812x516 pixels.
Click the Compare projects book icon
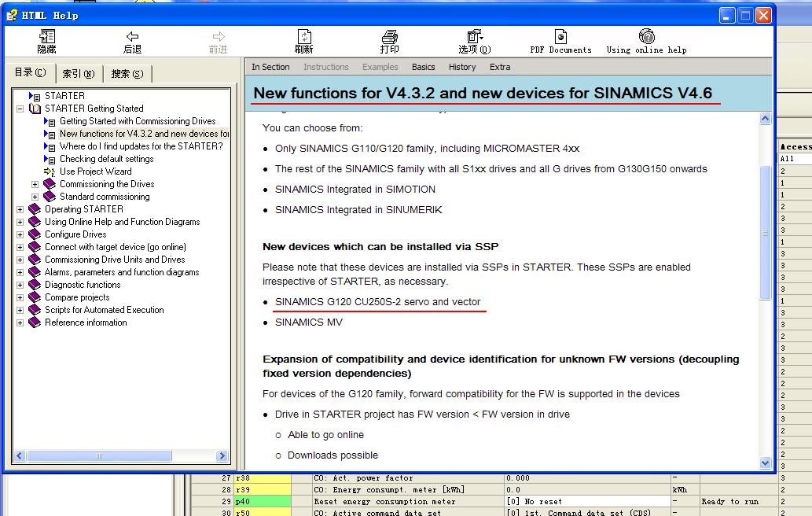click(x=35, y=297)
